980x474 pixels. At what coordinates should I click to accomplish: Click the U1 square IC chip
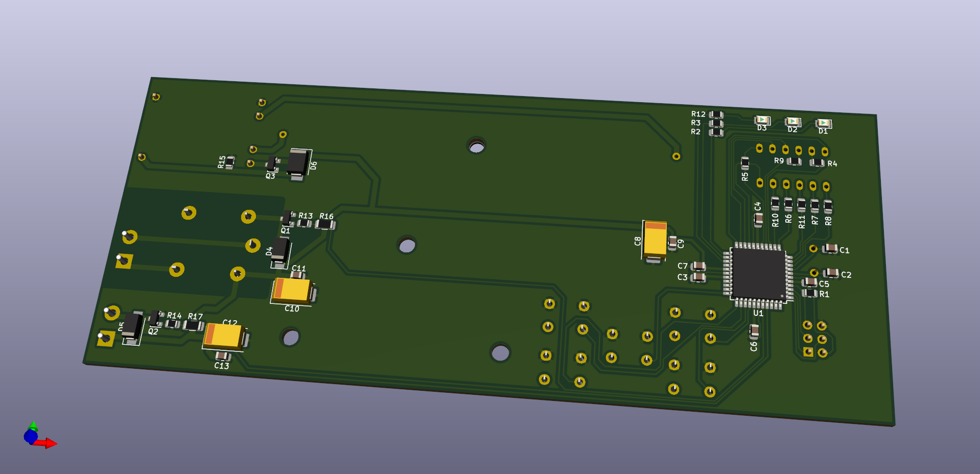[x=758, y=275]
